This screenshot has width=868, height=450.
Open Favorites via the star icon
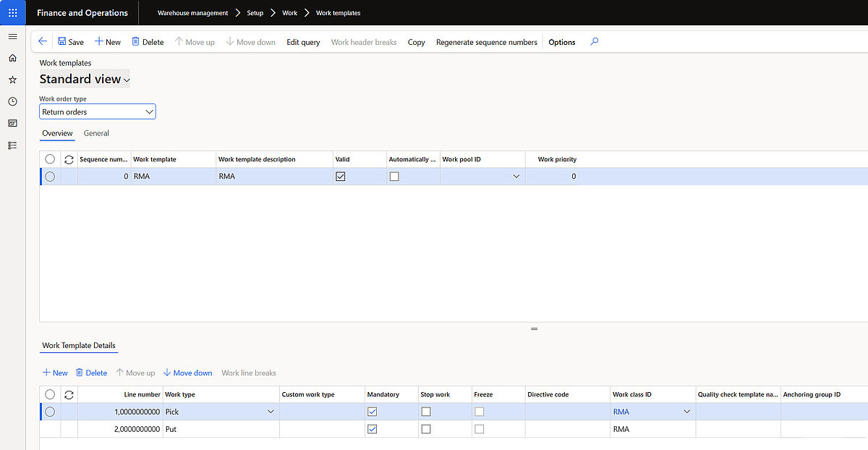pos(12,80)
